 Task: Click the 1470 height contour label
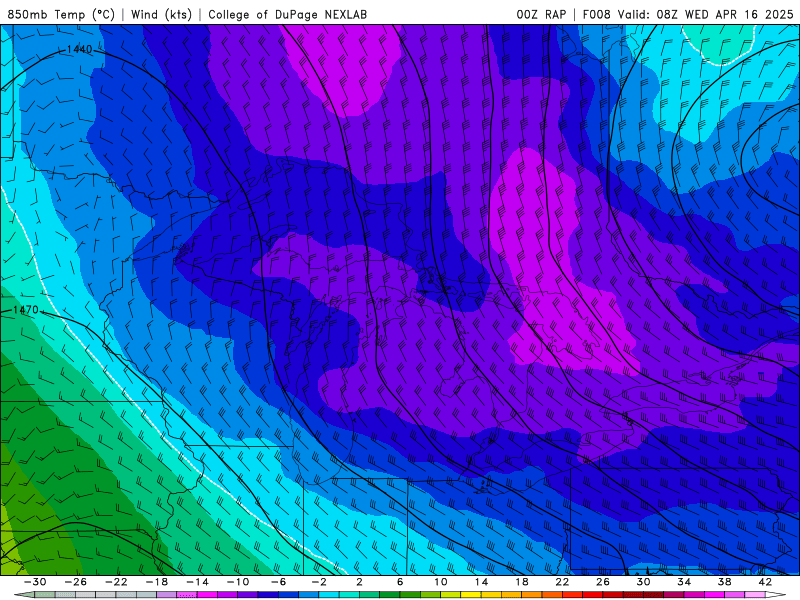[26, 310]
